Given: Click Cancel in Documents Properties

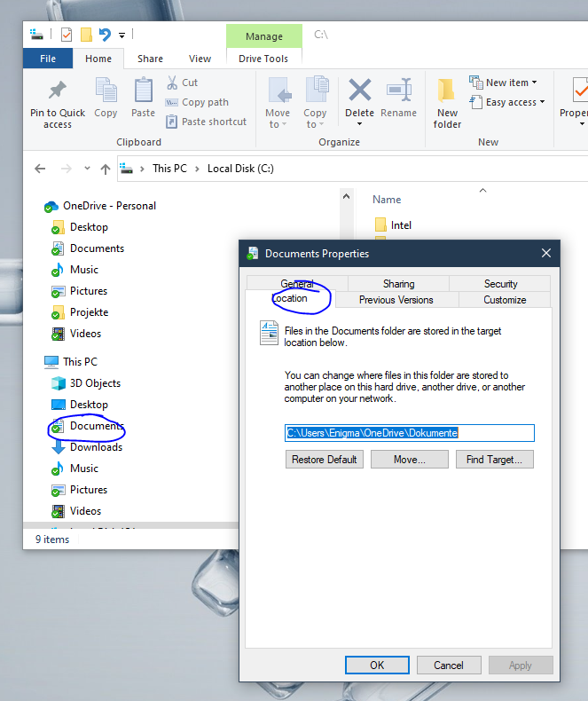Looking at the screenshot, I should [449, 666].
